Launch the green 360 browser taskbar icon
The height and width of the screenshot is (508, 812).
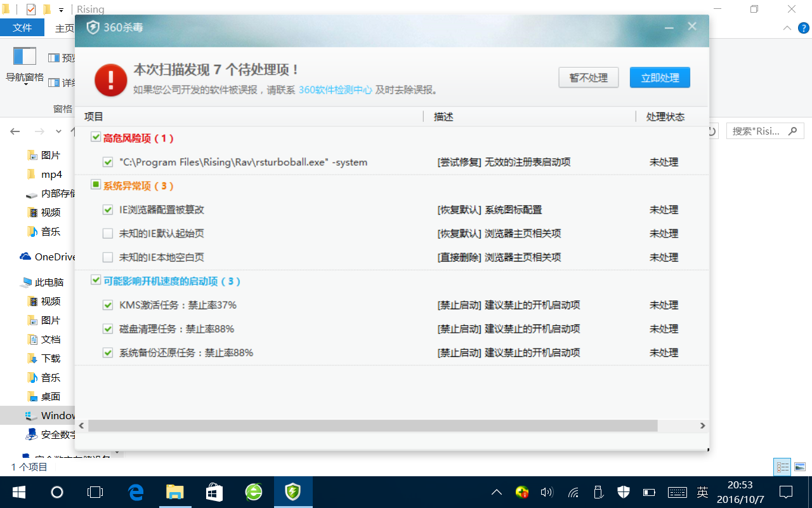point(254,492)
